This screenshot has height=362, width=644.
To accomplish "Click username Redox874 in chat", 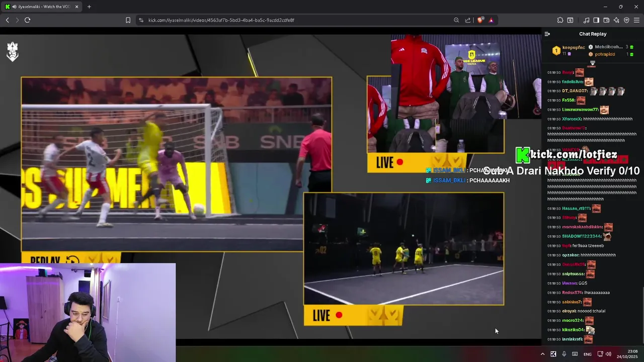I will coord(572,293).
